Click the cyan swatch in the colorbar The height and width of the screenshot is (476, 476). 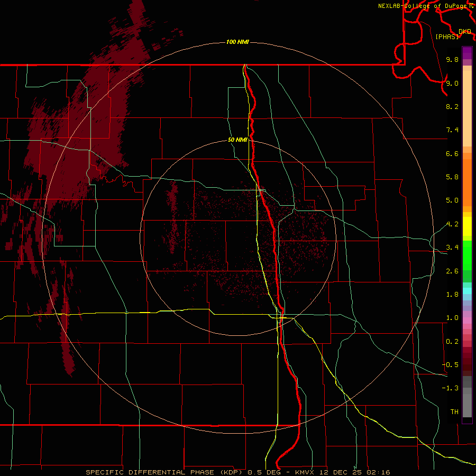click(467, 291)
